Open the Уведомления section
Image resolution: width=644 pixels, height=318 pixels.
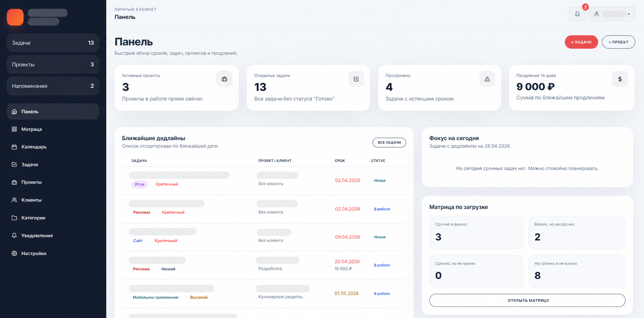click(53, 235)
